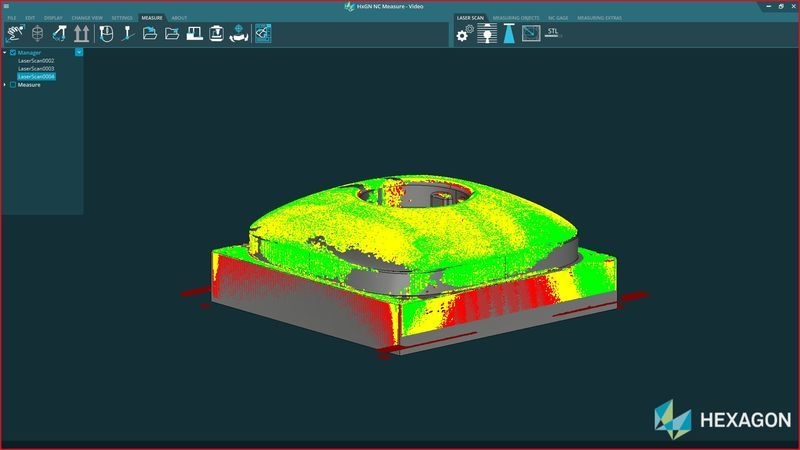Image resolution: width=800 pixels, height=450 pixels.
Task: Click the mouse pointer measure icon
Action: click(106, 34)
